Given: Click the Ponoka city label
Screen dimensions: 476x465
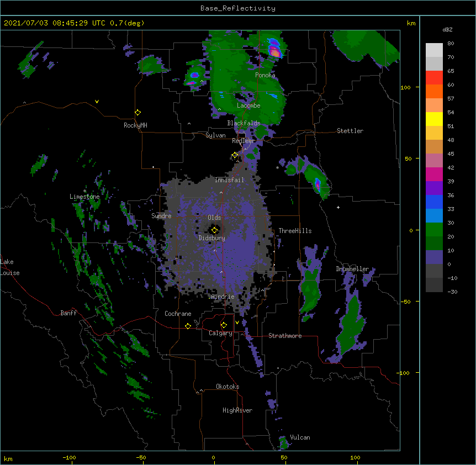Looking at the screenshot, I should click(265, 75).
